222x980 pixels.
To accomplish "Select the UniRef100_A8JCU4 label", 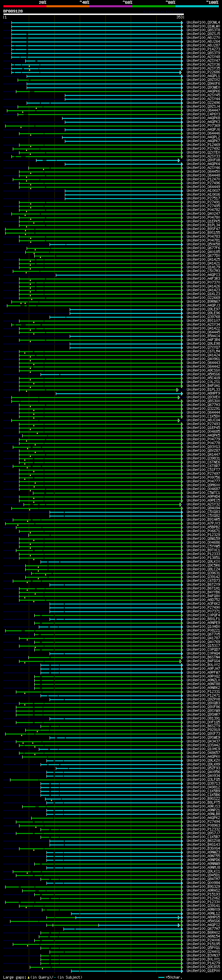I will [x=203, y=420].
